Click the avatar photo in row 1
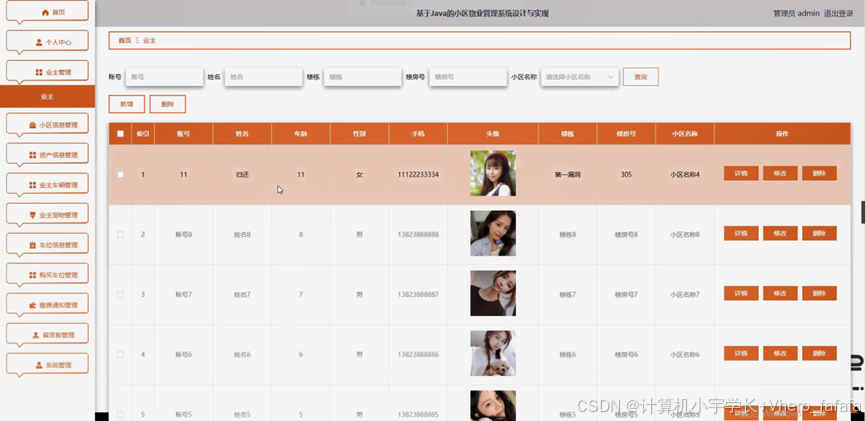This screenshot has height=421, width=865. coord(493,173)
